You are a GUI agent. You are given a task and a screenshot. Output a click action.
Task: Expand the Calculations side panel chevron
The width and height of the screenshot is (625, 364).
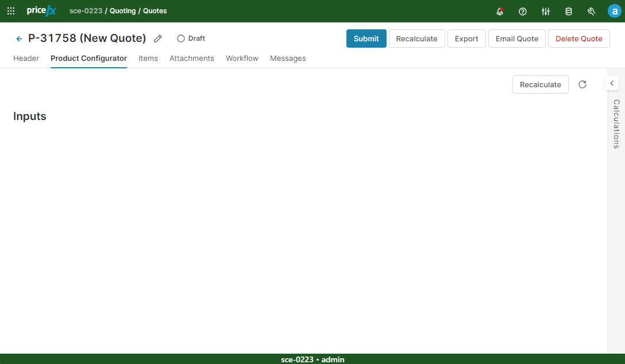click(x=612, y=83)
